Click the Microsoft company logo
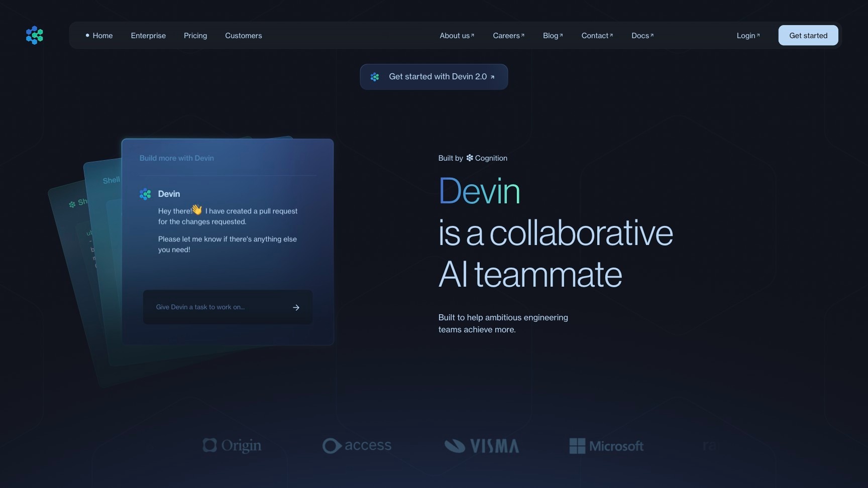This screenshot has width=868, height=488. [606, 445]
